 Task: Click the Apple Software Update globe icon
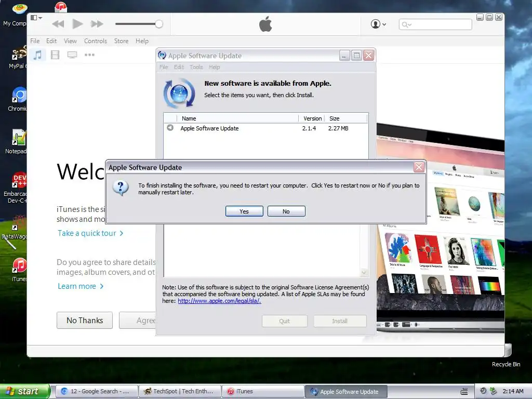[x=179, y=93]
